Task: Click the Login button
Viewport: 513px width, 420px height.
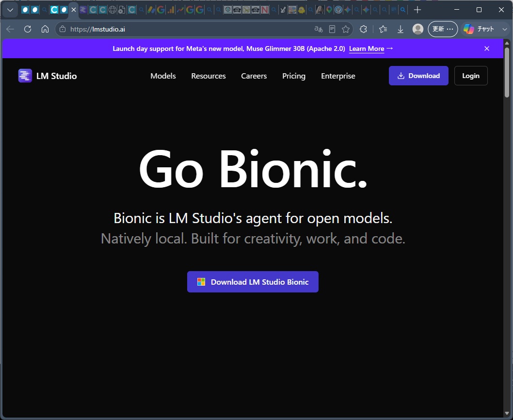Action: pyautogui.click(x=471, y=76)
